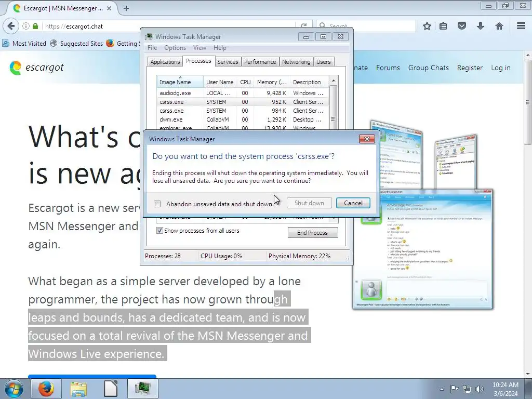
Task: Select audiodg.exe process row
Action: [243, 93]
